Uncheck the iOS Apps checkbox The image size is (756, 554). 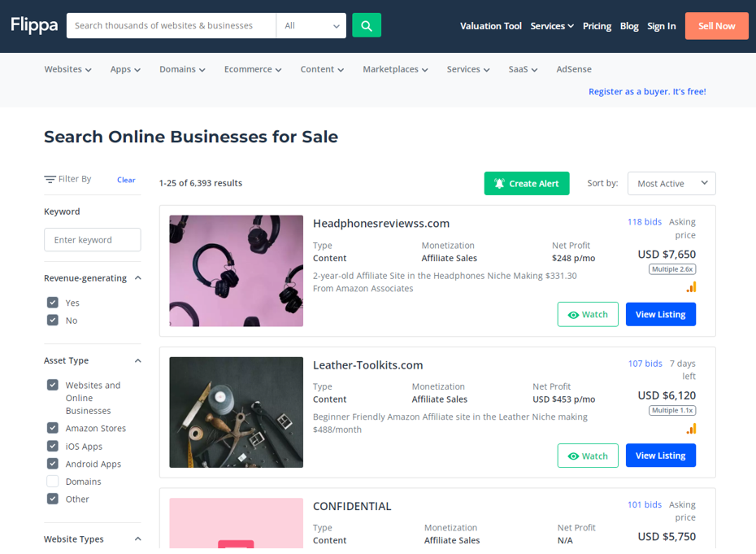pyautogui.click(x=53, y=446)
